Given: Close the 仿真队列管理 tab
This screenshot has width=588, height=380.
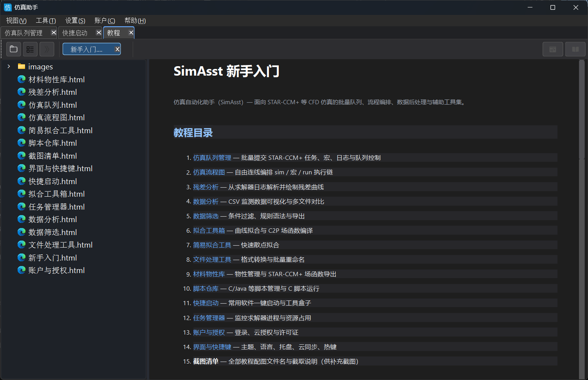Looking at the screenshot, I should 54,33.
